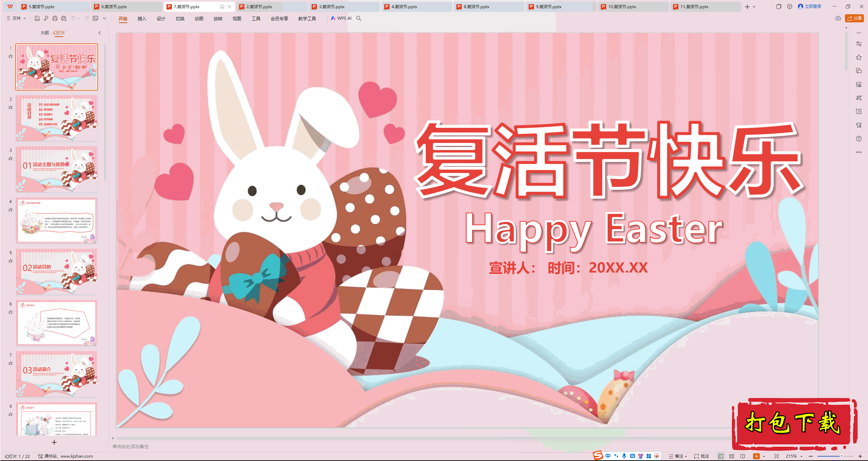This screenshot has width=868, height=461.
Task: Click the Sogou skin shirt icon
Action: (640, 456)
